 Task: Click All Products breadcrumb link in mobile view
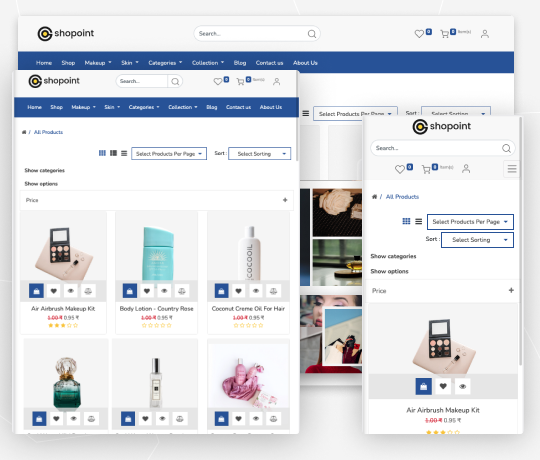coord(402,197)
